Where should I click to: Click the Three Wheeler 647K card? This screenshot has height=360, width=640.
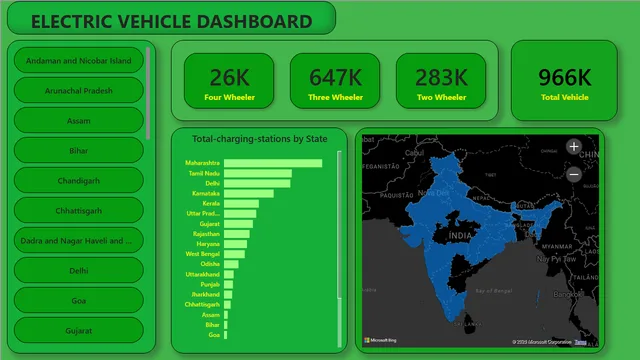(335, 81)
